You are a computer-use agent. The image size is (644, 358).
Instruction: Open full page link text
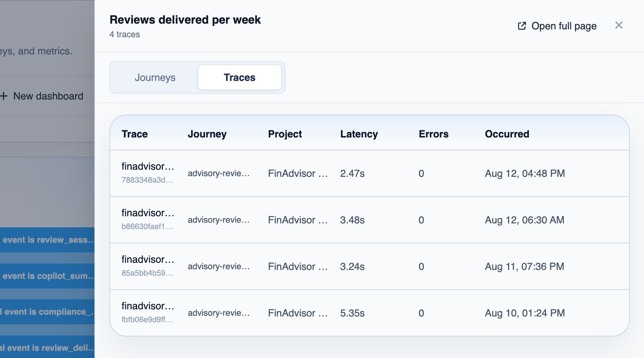564,26
